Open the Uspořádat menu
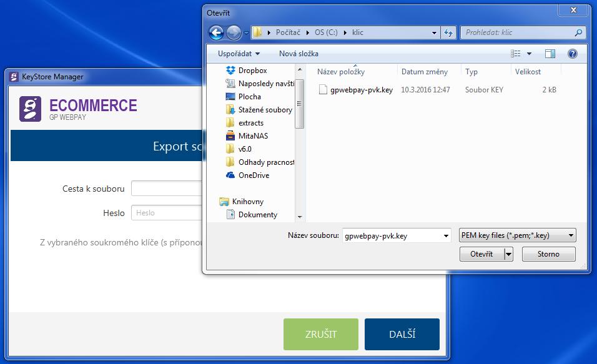This screenshot has height=364, width=597. (x=239, y=54)
